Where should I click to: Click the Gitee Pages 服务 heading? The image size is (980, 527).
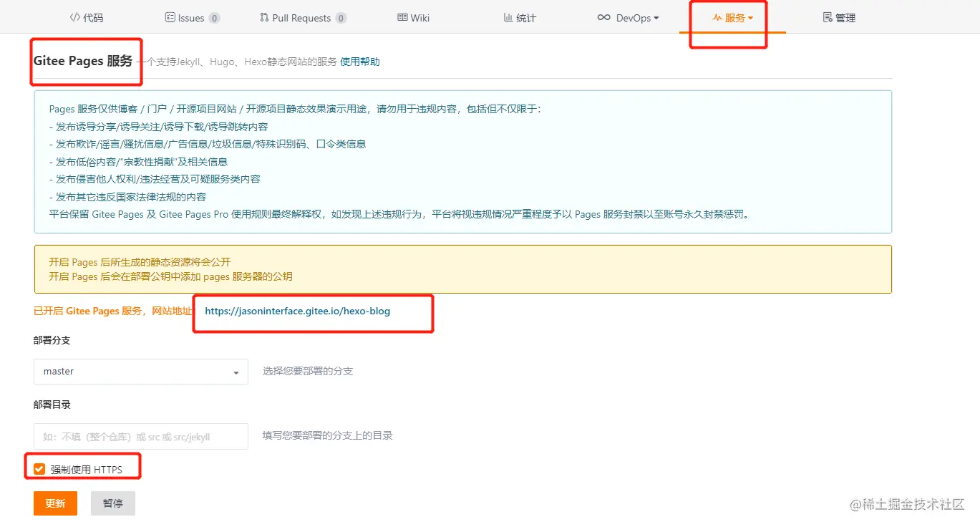pyautogui.click(x=83, y=61)
